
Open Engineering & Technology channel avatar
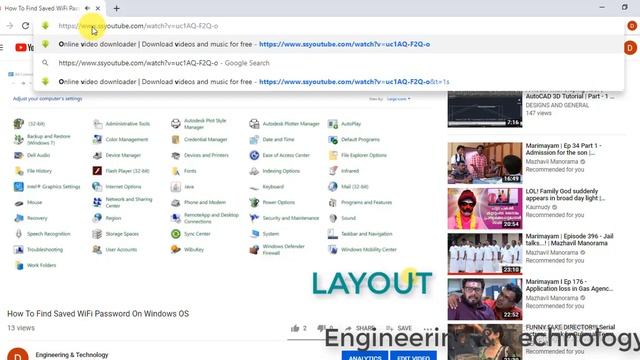click(18, 354)
